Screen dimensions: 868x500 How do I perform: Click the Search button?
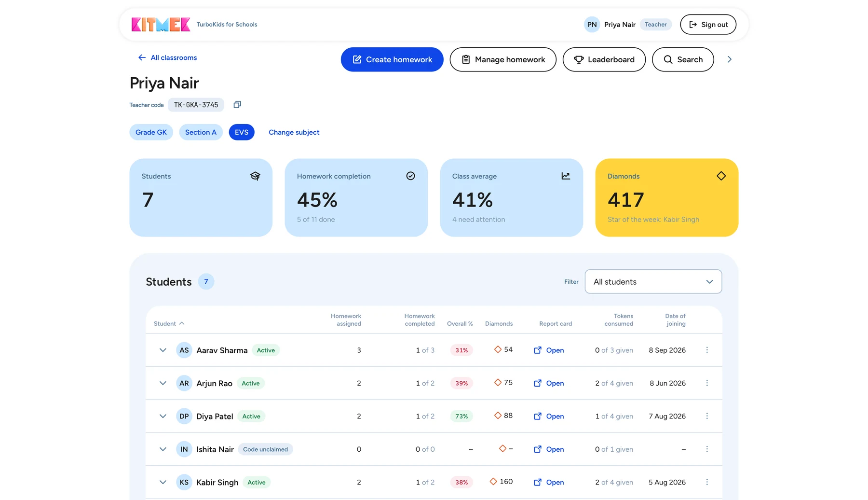(x=683, y=59)
